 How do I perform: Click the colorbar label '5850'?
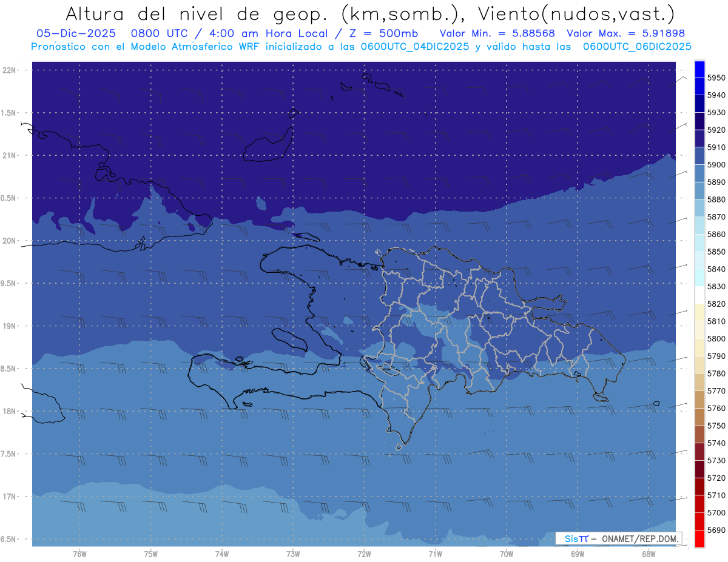(x=716, y=252)
